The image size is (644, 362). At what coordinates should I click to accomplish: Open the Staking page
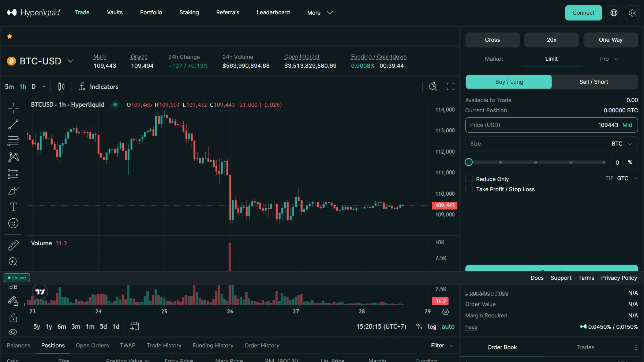(189, 12)
